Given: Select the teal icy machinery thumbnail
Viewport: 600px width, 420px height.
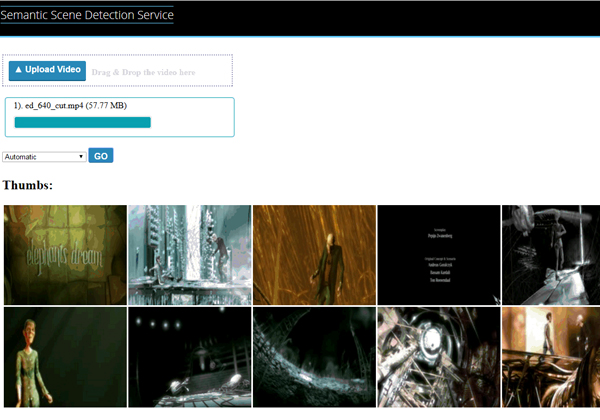Looking at the screenshot, I should point(189,255).
